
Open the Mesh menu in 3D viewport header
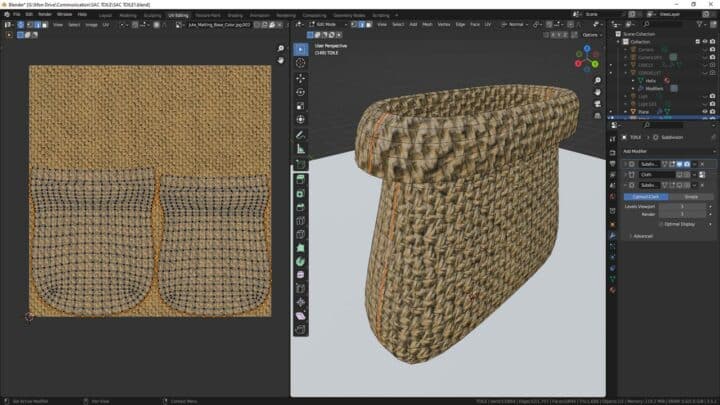pos(427,24)
